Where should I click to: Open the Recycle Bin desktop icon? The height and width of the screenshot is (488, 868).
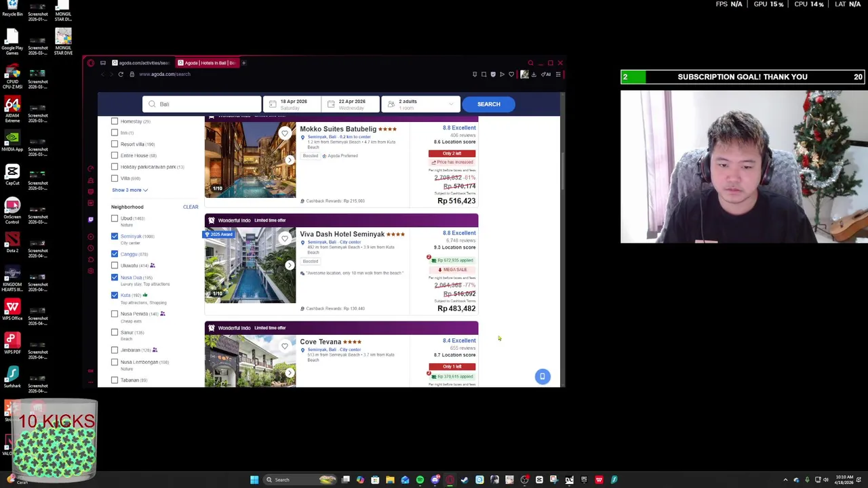coord(12,9)
